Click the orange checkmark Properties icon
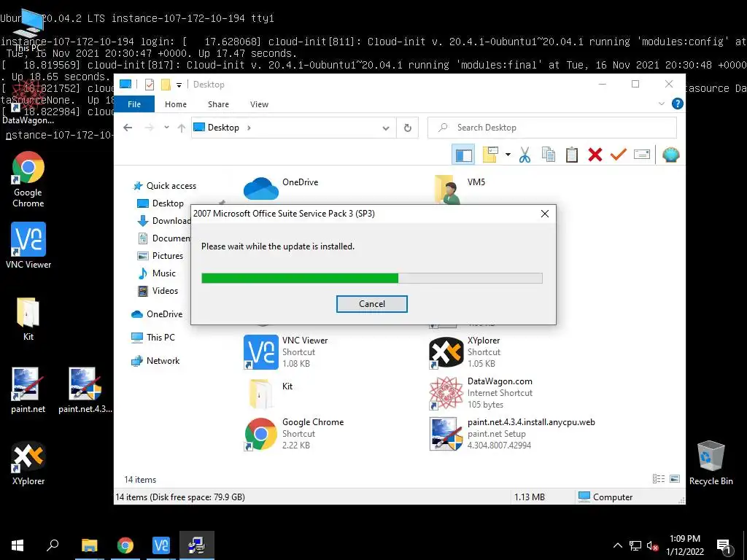 619,155
